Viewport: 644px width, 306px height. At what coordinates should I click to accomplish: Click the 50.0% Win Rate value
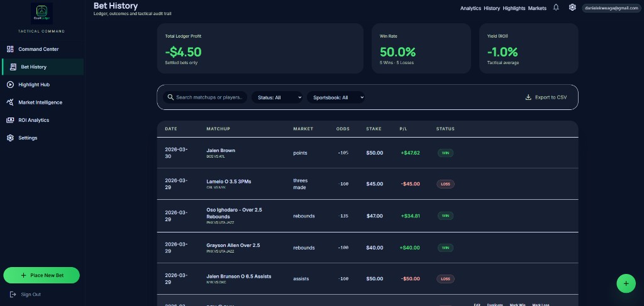click(397, 52)
